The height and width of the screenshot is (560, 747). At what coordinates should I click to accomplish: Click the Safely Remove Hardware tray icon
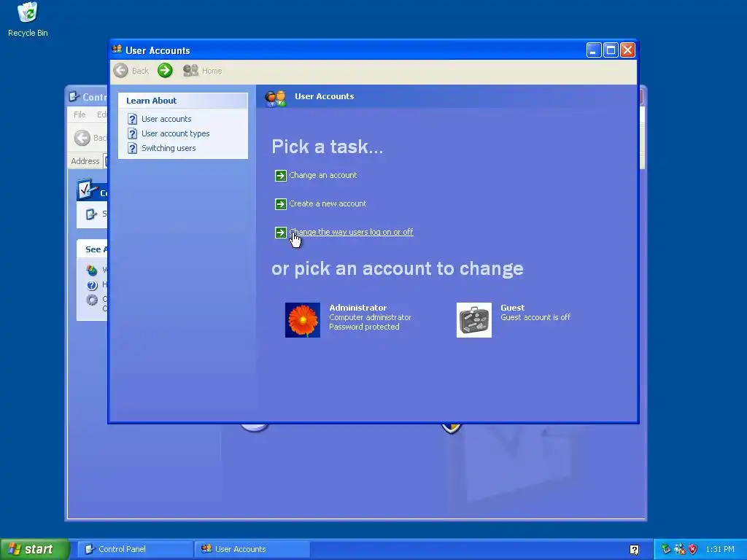pyautogui.click(x=665, y=549)
